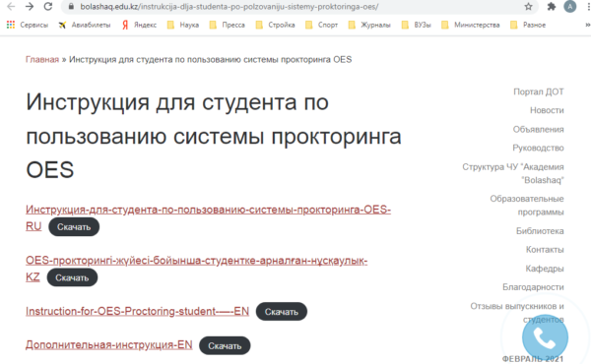Open Структура ЧУ Академия Bolashaq menu item
Screen dimensions: 591x364
[x=513, y=173]
